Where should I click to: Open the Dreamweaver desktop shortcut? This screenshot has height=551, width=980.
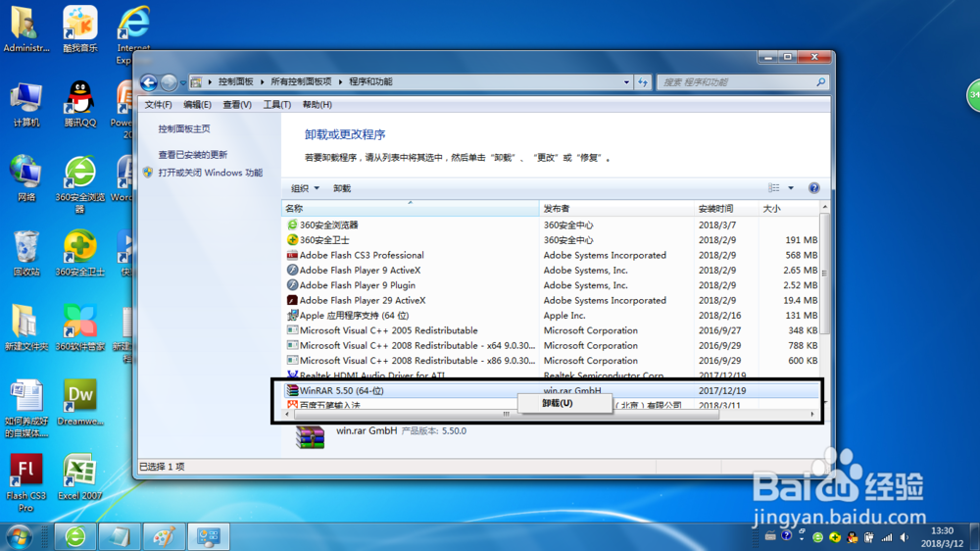80,402
